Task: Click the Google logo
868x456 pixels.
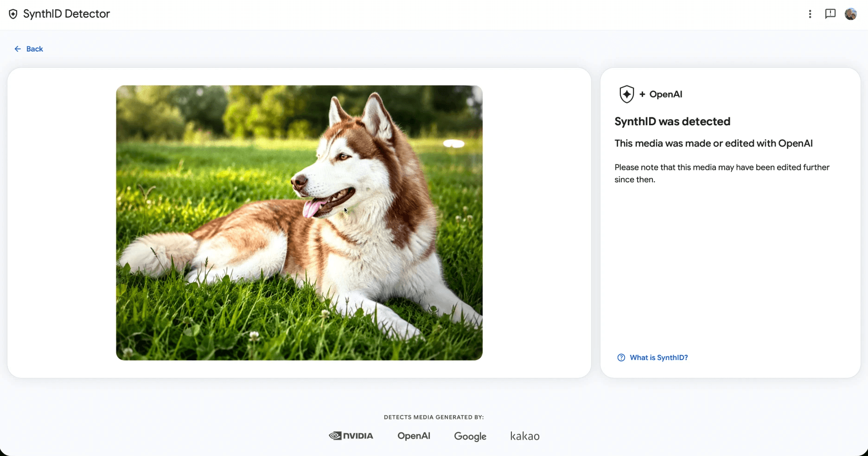Action: coord(470,437)
